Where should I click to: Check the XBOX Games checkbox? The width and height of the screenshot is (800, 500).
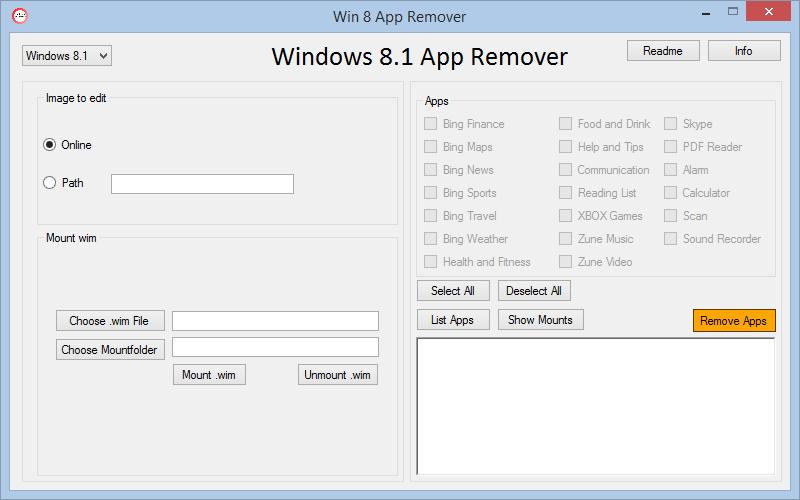pyautogui.click(x=565, y=216)
